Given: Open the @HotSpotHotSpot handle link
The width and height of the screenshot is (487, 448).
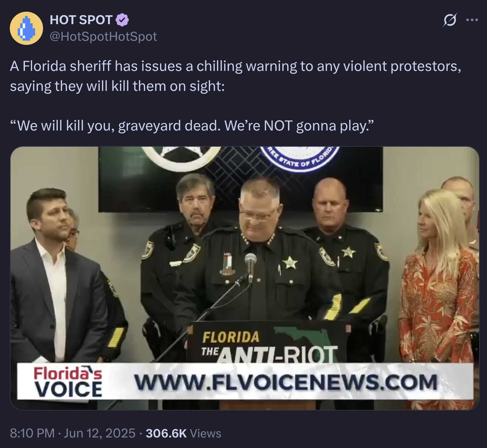Looking at the screenshot, I should [x=103, y=37].
